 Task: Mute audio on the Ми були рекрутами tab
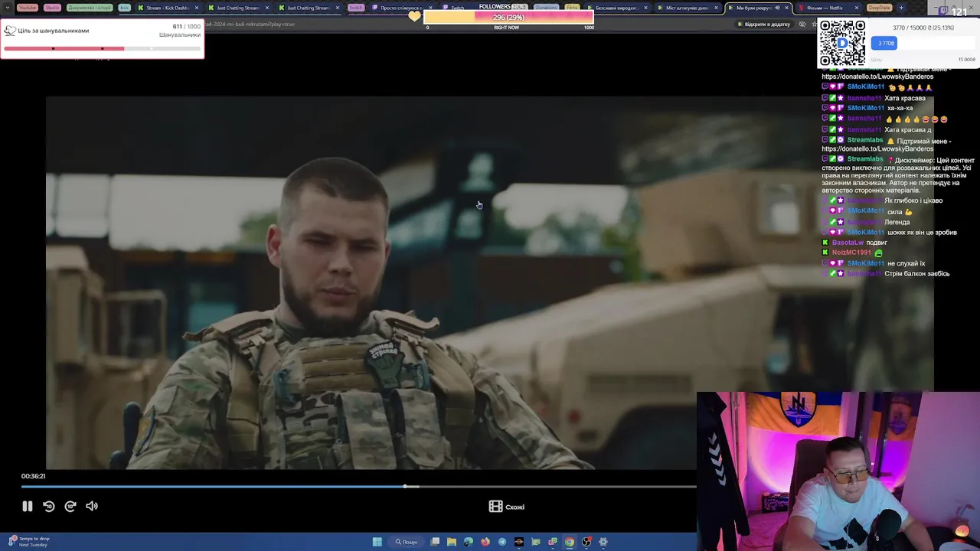coord(777,8)
